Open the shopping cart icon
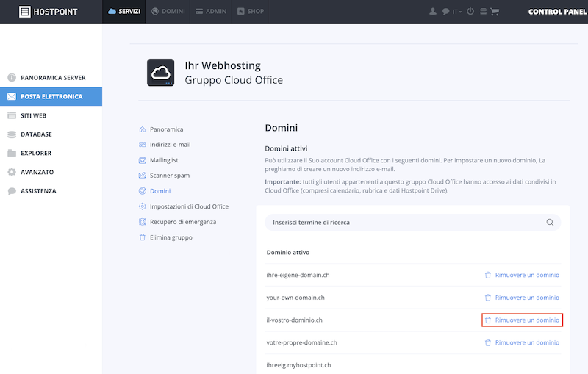The image size is (588, 374). [x=495, y=12]
